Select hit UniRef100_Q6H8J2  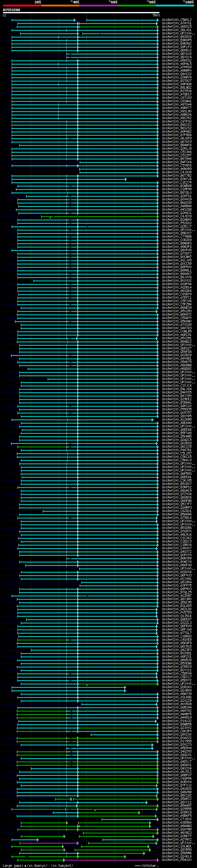pyautogui.click(x=177, y=50)
